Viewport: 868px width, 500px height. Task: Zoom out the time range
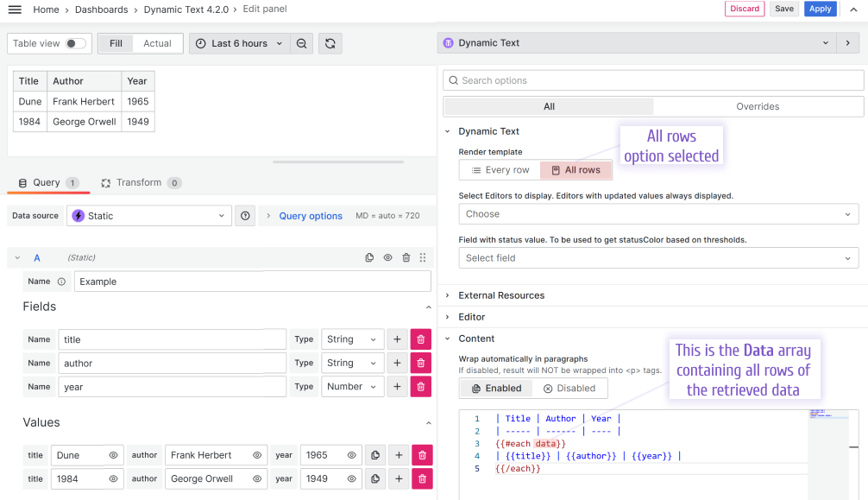[301, 42]
